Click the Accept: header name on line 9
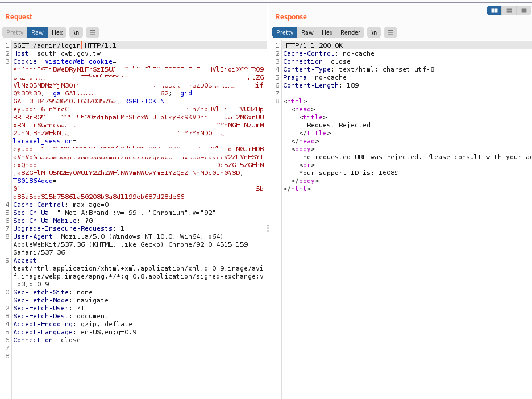Image resolution: width=532 pixels, height=399 pixels. coord(27,260)
